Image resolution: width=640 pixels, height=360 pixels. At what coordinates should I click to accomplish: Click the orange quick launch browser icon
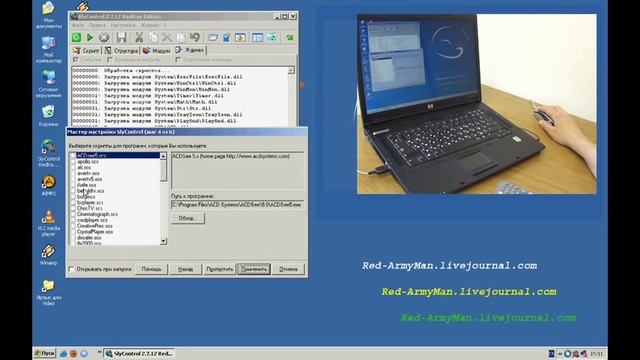73,353
